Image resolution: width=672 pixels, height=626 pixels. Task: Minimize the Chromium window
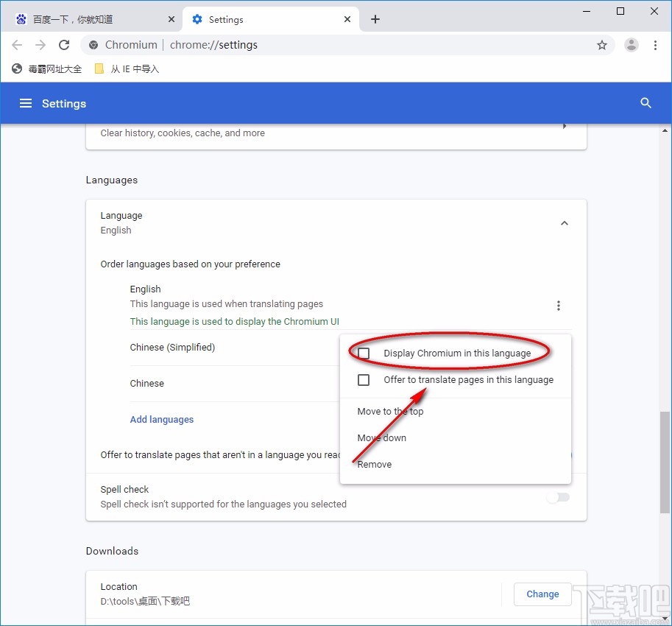pyautogui.click(x=587, y=11)
